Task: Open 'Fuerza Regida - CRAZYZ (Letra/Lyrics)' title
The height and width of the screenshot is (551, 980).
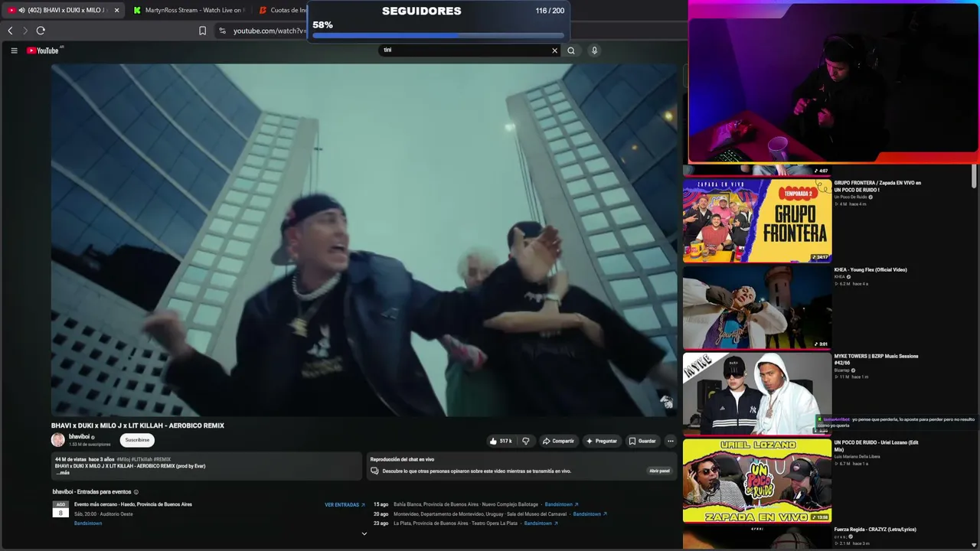Action: pyautogui.click(x=875, y=530)
